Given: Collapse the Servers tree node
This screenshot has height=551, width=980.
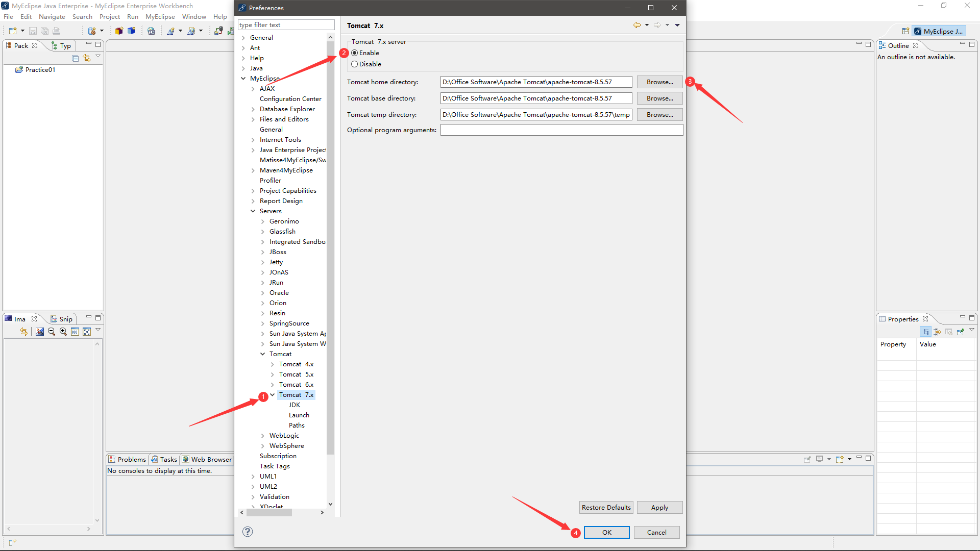Looking at the screenshot, I should coord(253,211).
